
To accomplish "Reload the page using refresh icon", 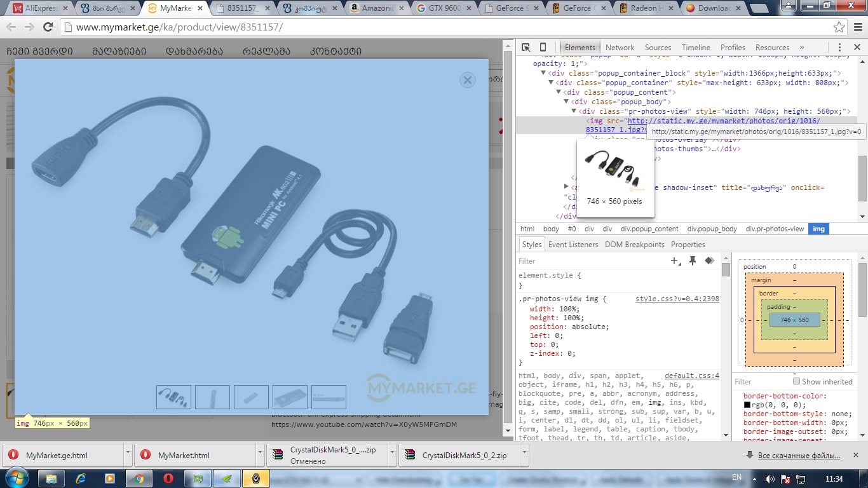I will (48, 27).
